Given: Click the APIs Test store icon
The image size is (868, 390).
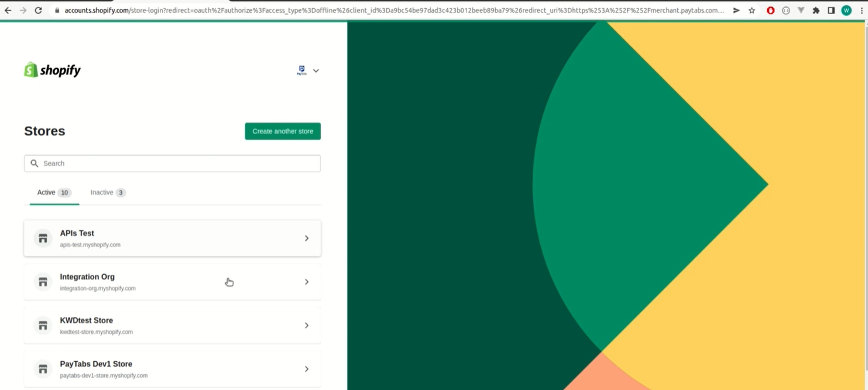Looking at the screenshot, I should 43,238.
